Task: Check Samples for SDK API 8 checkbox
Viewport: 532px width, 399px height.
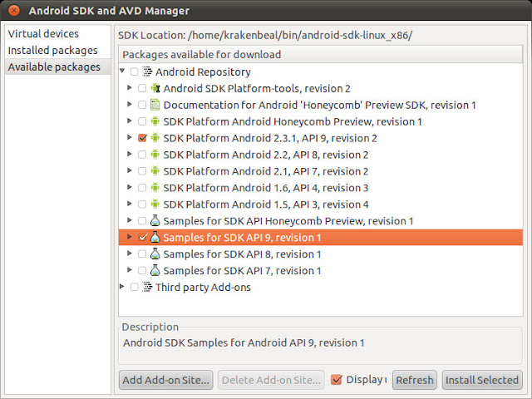Action: point(142,254)
